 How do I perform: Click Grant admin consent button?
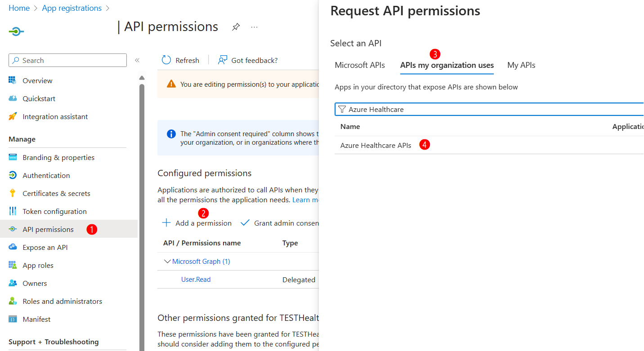280,223
